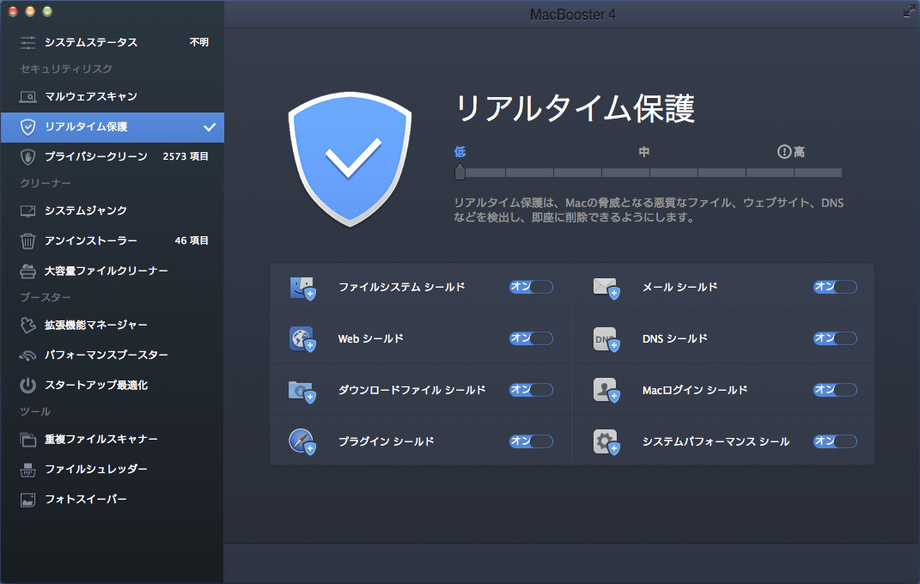Open the システムステータス sidebar item

pos(112,42)
